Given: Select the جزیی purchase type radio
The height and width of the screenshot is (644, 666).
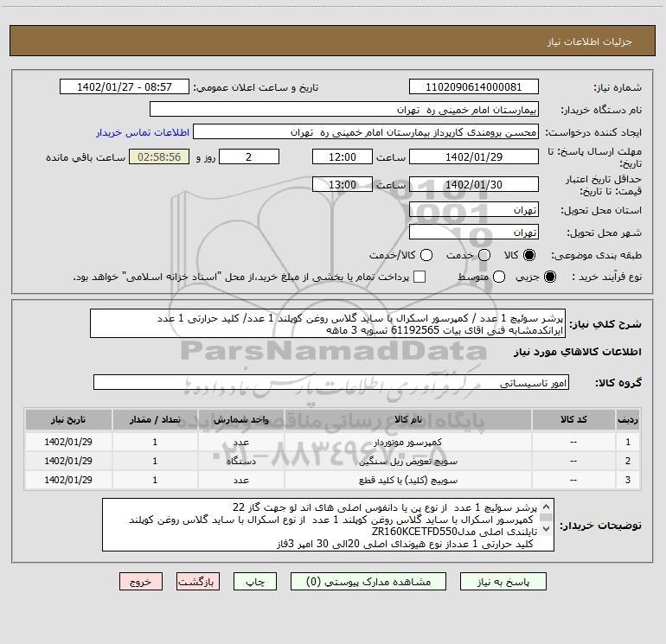Looking at the screenshot, I should [549, 277].
